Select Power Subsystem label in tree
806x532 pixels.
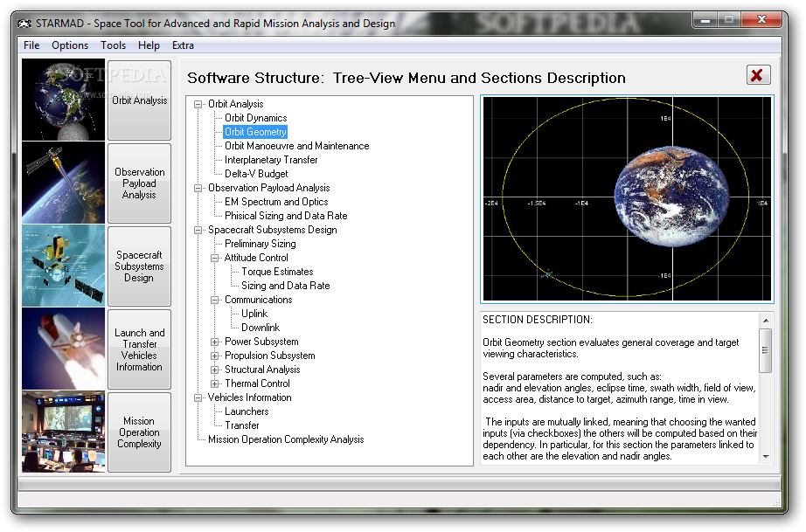261,342
